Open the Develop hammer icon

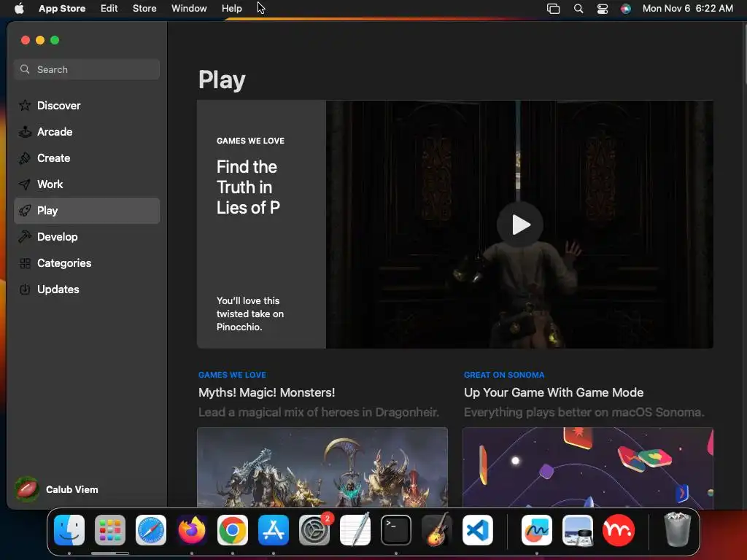(25, 237)
